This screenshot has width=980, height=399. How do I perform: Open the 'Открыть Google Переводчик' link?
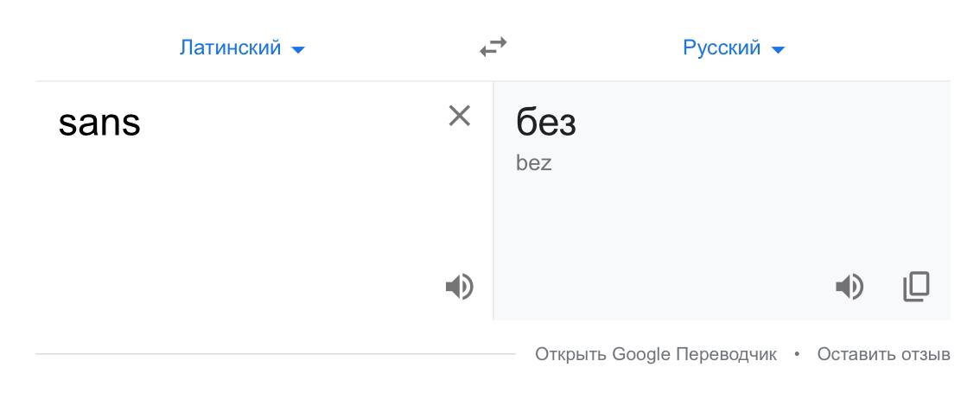coord(656,355)
